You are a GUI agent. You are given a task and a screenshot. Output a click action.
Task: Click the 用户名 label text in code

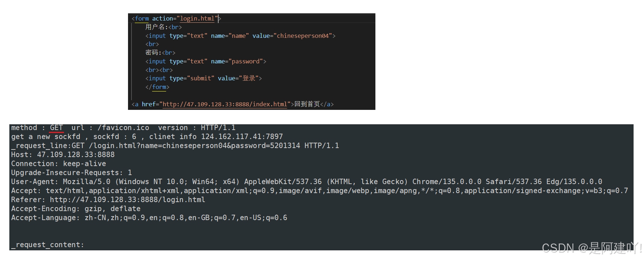(x=155, y=27)
